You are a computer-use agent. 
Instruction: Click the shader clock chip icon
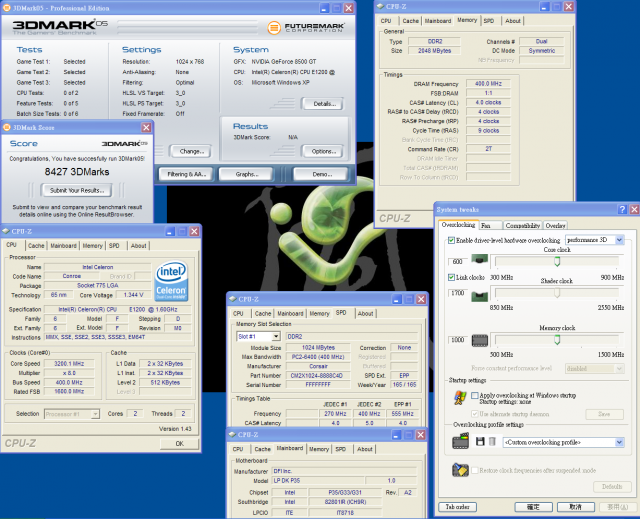point(480,296)
